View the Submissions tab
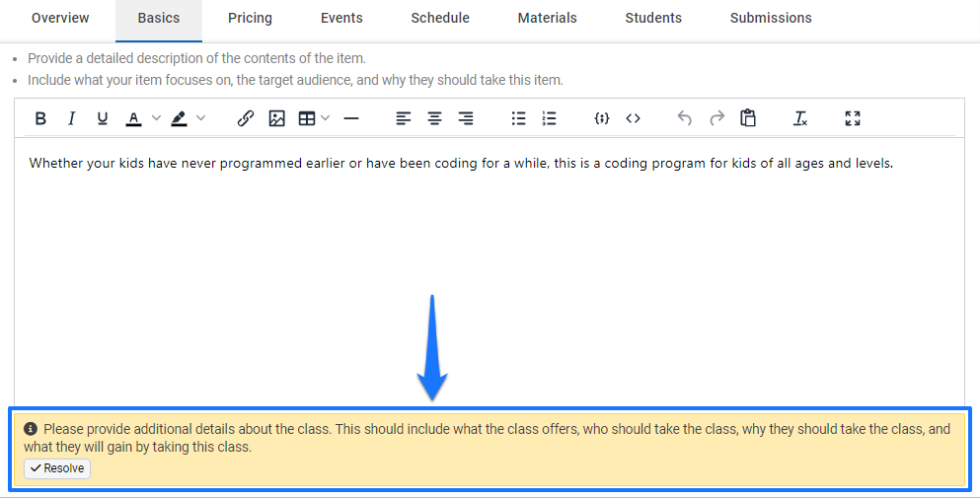The image size is (980, 498). tap(771, 18)
